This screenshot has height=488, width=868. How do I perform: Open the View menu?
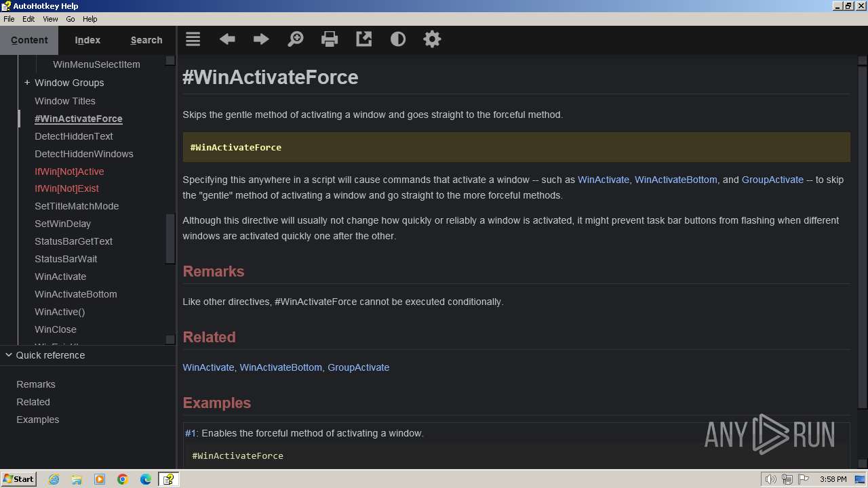50,19
